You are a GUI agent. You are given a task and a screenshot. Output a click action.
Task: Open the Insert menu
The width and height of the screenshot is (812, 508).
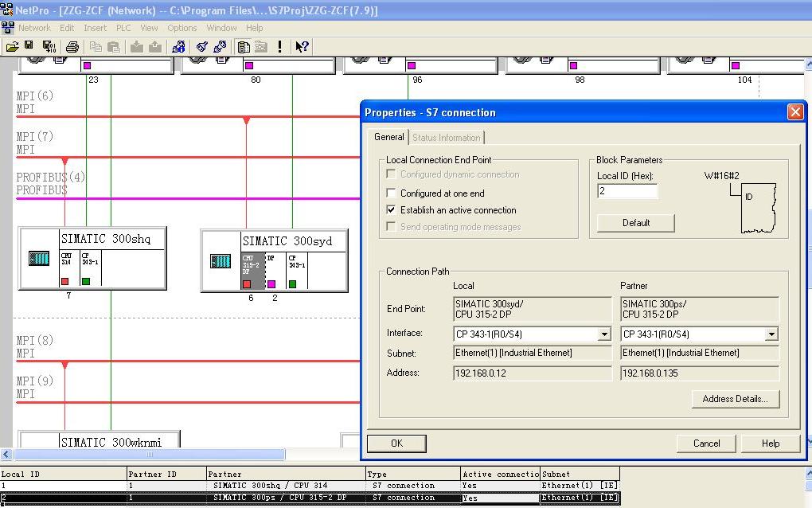[95, 28]
